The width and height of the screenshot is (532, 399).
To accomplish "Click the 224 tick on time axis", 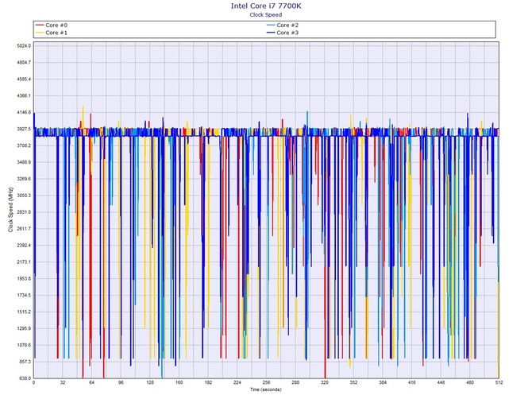I will pyautogui.click(x=237, y=382).
